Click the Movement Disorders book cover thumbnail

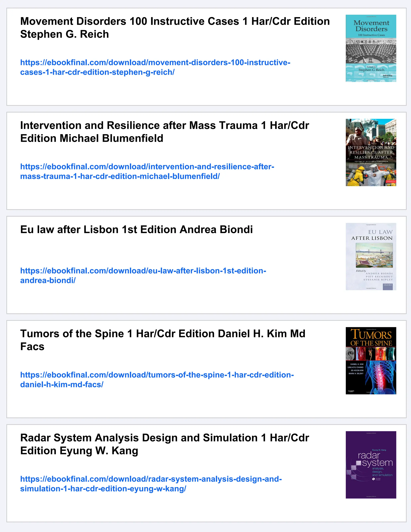pos(371,48)
